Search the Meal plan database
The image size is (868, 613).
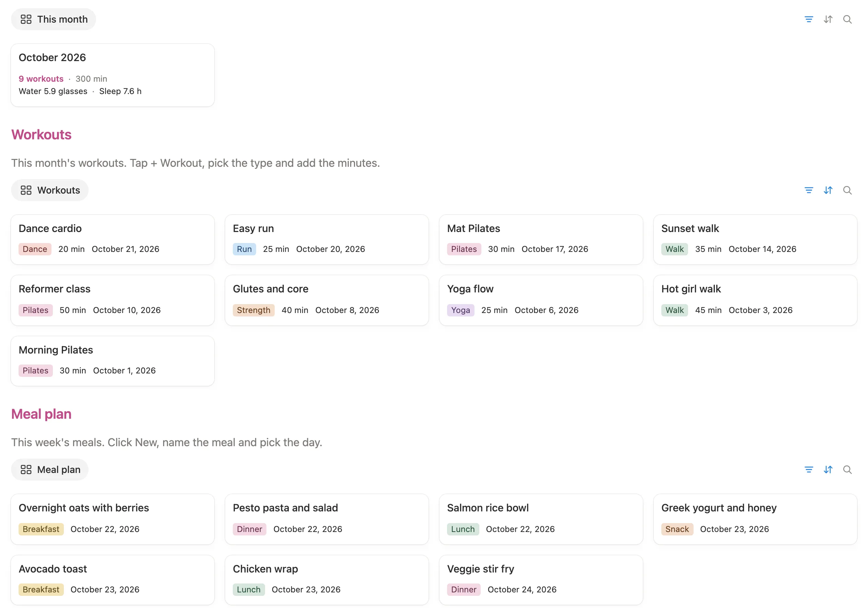(847, 470)
